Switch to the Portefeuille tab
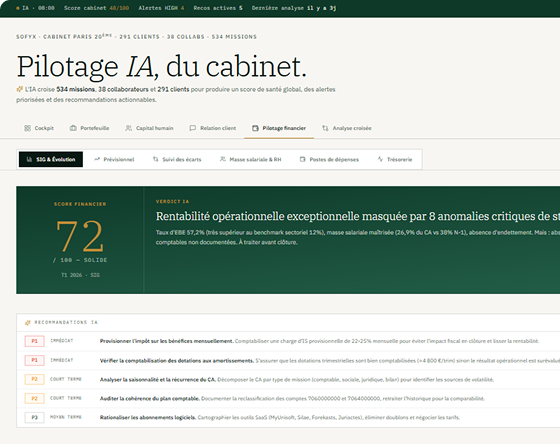The image size is (560, 444). coord(89,128)
